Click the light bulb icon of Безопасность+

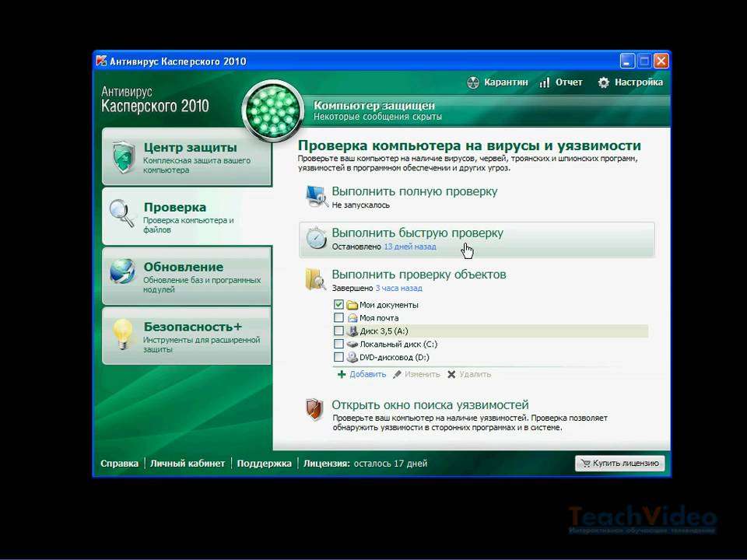[x=123, y=334]
